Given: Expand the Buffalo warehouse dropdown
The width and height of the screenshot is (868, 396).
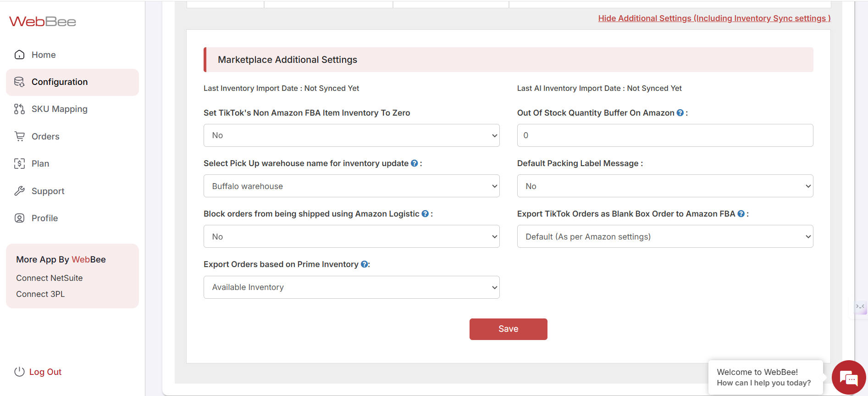Looking at the screenshot, I should [351, 186].
